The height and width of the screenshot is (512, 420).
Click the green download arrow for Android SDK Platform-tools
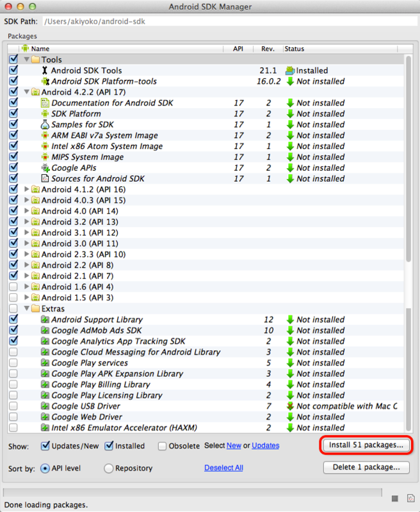pos(290,81)
